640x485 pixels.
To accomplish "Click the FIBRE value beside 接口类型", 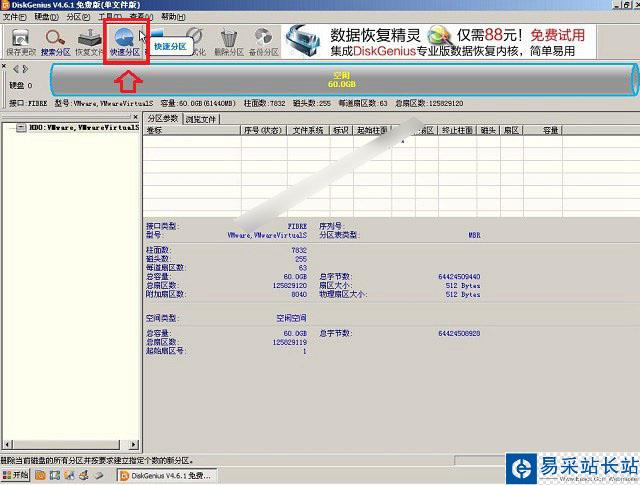I will coord(297,226).
